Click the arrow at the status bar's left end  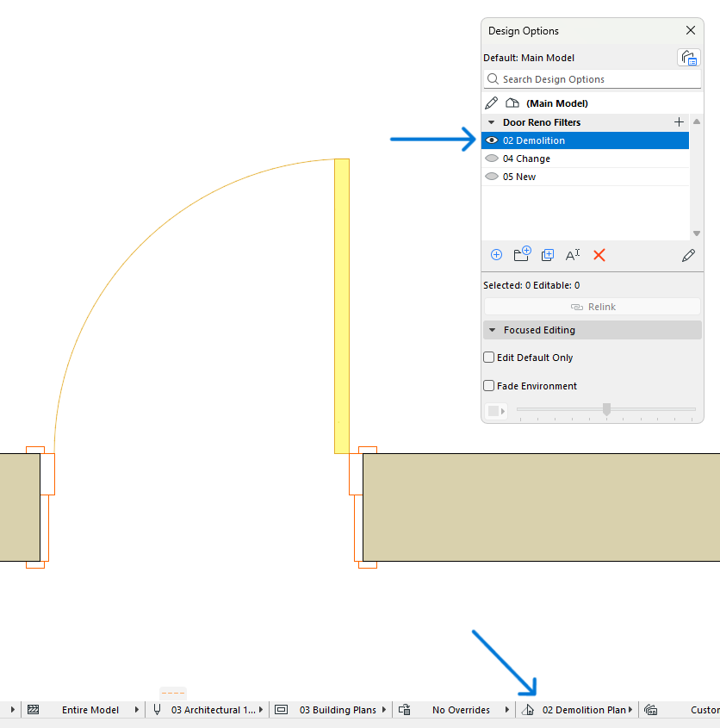point(13,709)
